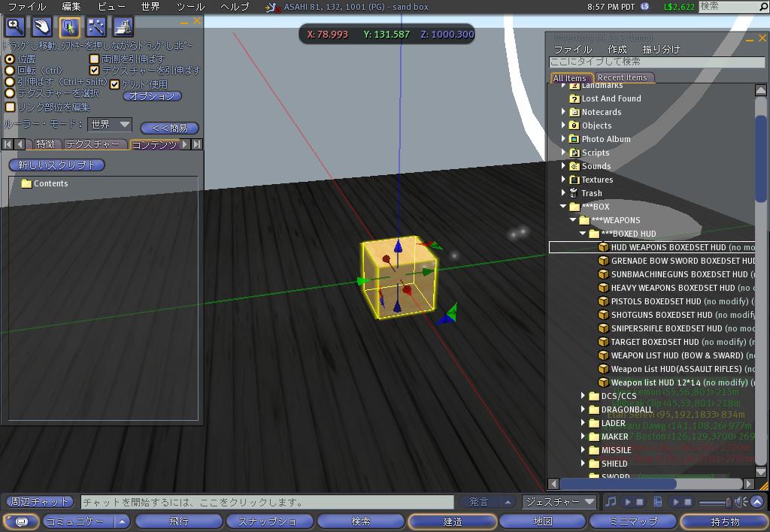The width and height of the screenshot is (770, 532).
Task: Open the ツール menu
Action: (190, 7)
